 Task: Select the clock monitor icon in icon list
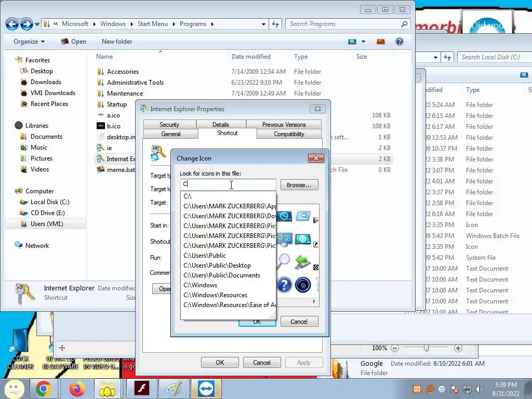pyautogui.click(x=284, y=216)
